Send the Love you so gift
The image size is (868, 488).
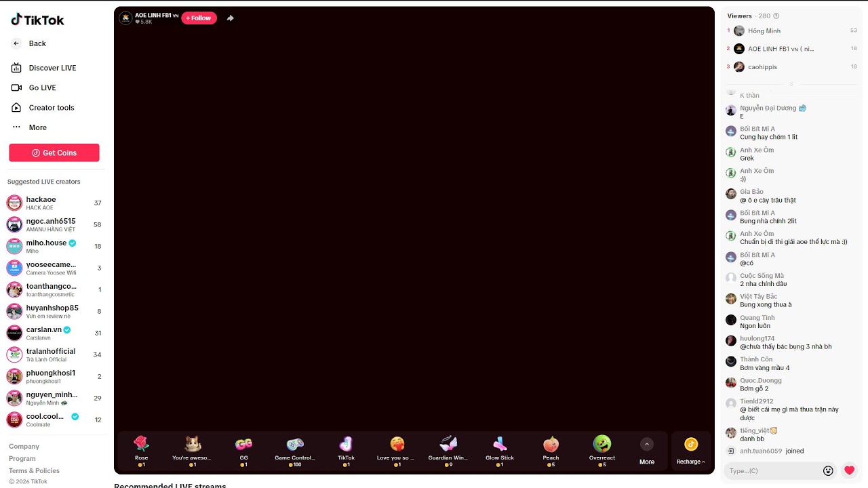(397, 451)
